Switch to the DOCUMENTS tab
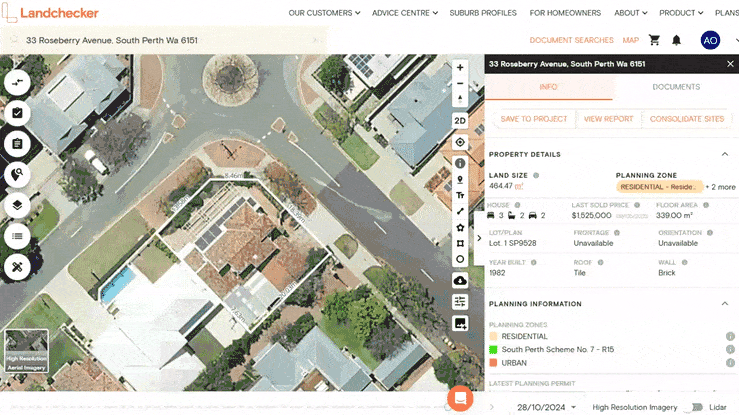 click(676, 87)
